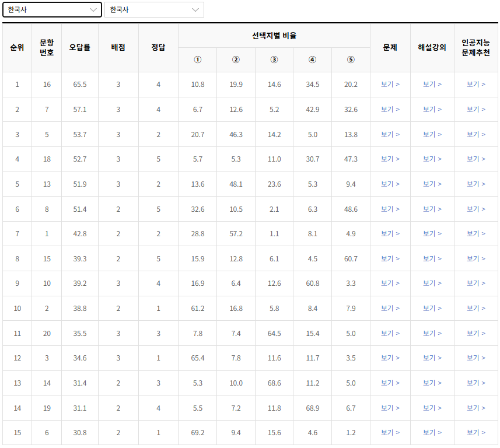
Task: Open 문제 보기 for question 6 in bottom row
Action: (389, 433)
